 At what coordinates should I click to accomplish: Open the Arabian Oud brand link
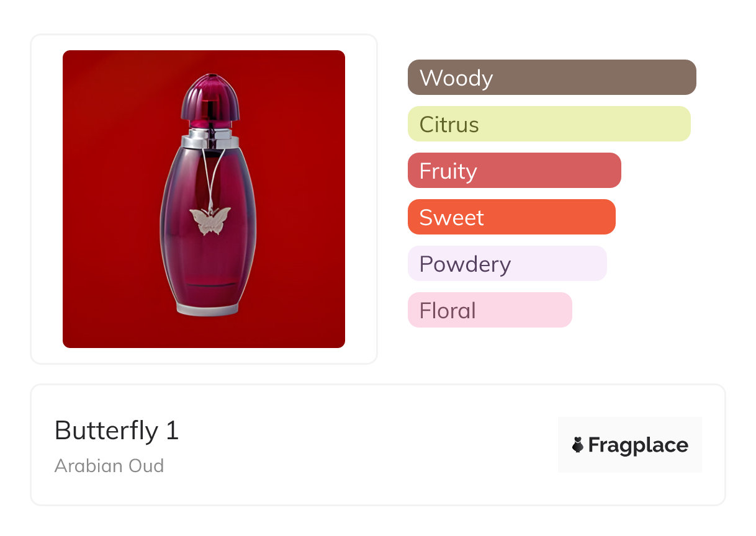coord(109,466)
